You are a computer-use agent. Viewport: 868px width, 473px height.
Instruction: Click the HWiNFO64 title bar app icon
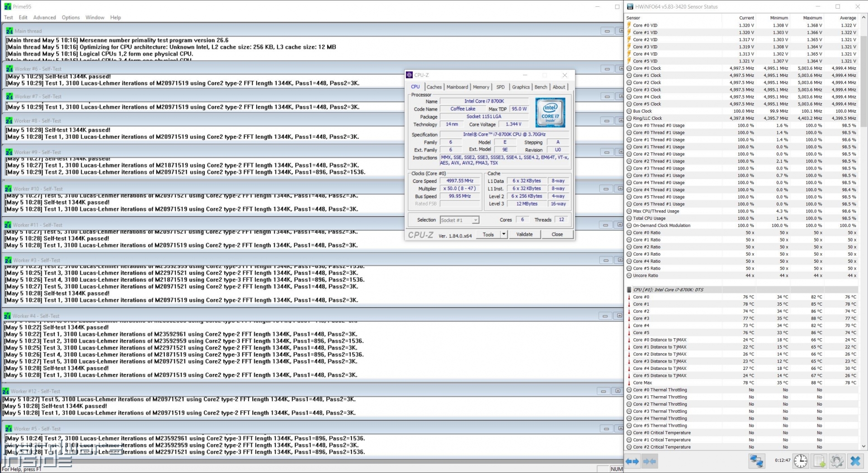[630, 6]
